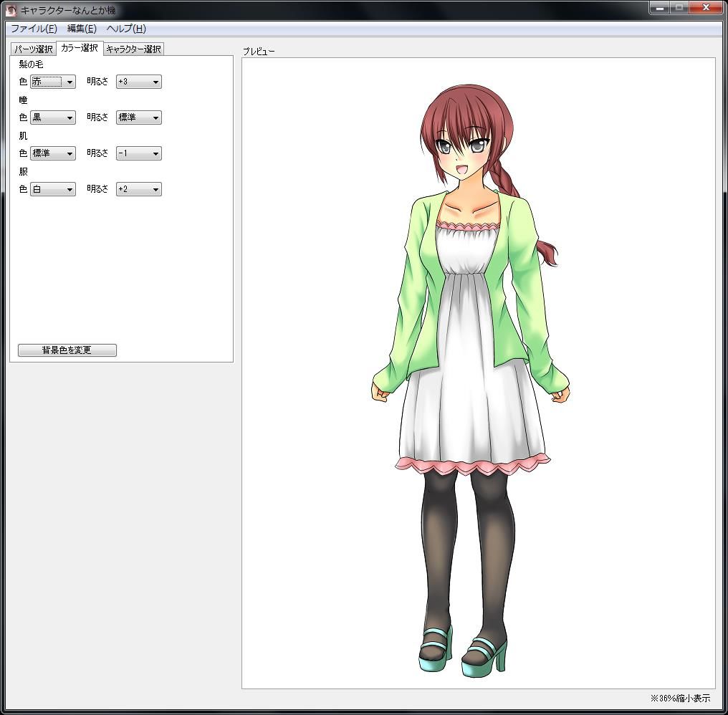The height and width of the screenshot is (715, 728).
Task: Open the eye brightness dropdown under 瞳
Action: click(x=139, y=117)
